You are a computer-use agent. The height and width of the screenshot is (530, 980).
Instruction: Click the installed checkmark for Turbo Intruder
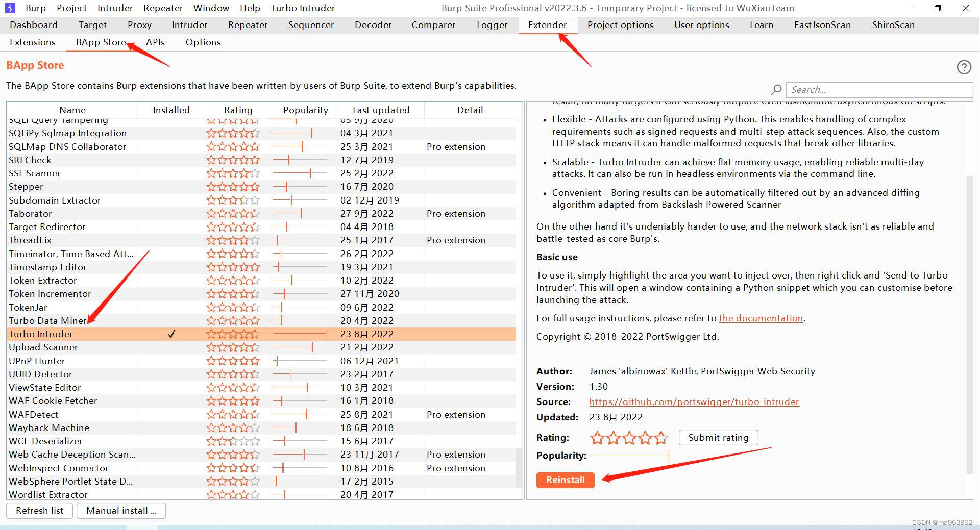(x=171, y=334)
